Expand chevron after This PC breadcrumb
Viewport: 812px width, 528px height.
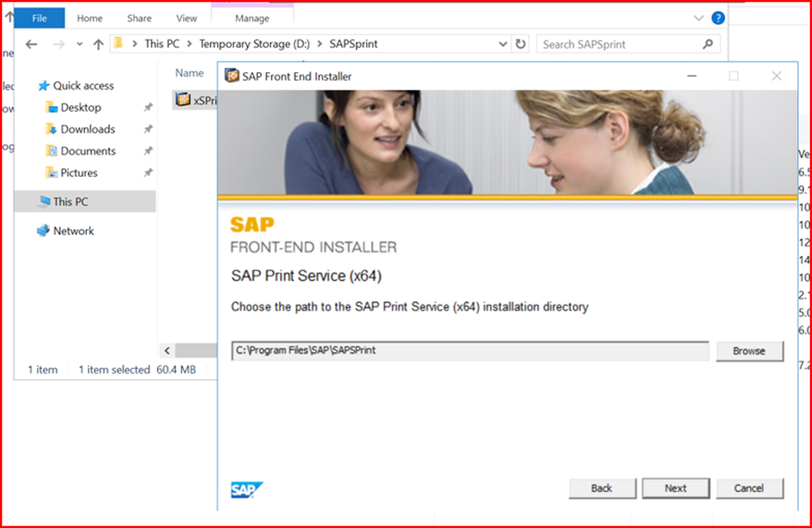pyautogui.click(x=190, y=44)
